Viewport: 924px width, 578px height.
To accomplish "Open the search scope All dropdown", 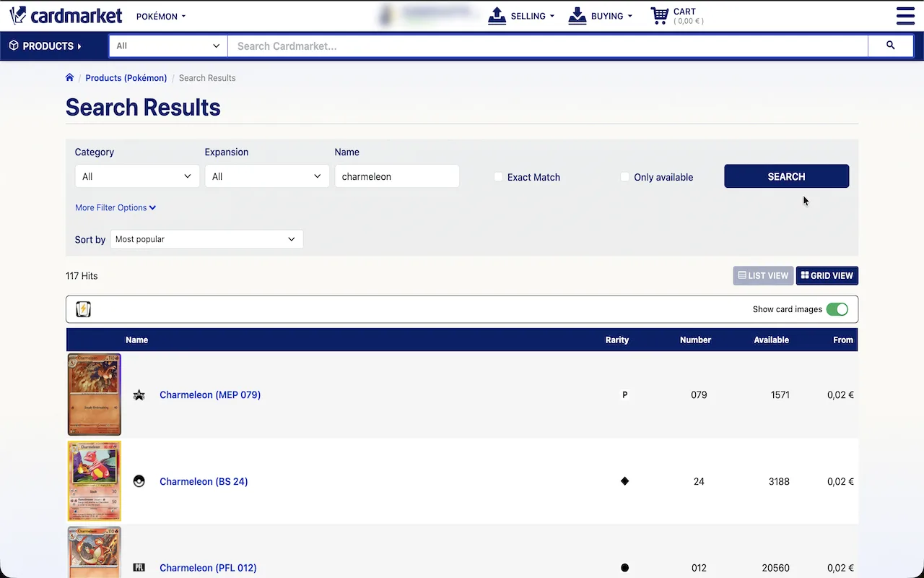I will coord(168,46).
